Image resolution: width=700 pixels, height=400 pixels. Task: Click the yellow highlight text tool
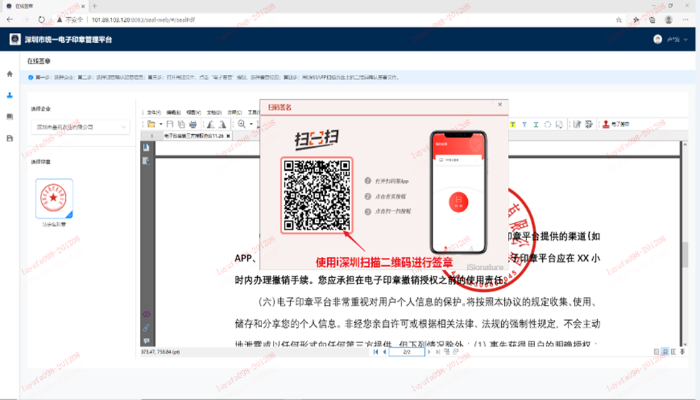pyautogui.click(x=512, y=125)
